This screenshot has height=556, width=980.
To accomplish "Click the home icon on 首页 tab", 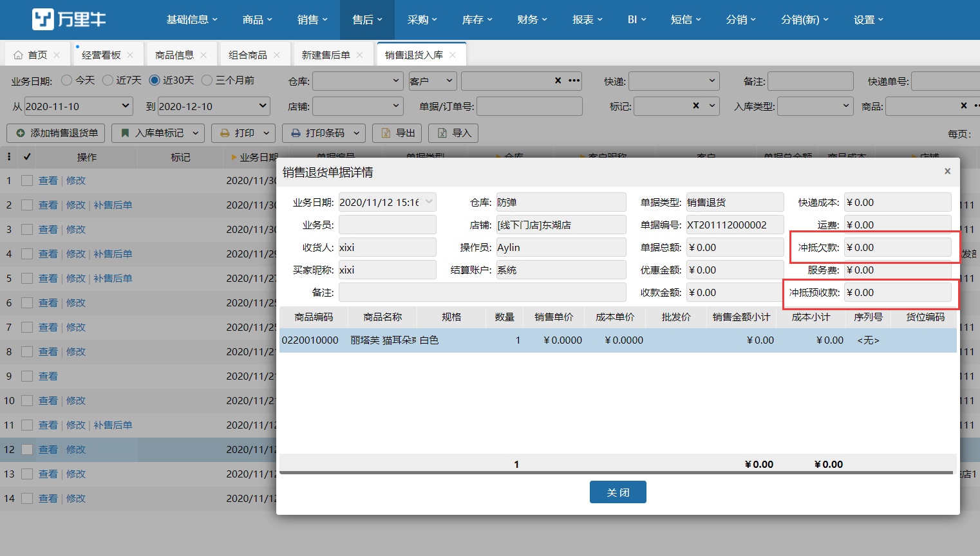I will click(x=18, y=55).
